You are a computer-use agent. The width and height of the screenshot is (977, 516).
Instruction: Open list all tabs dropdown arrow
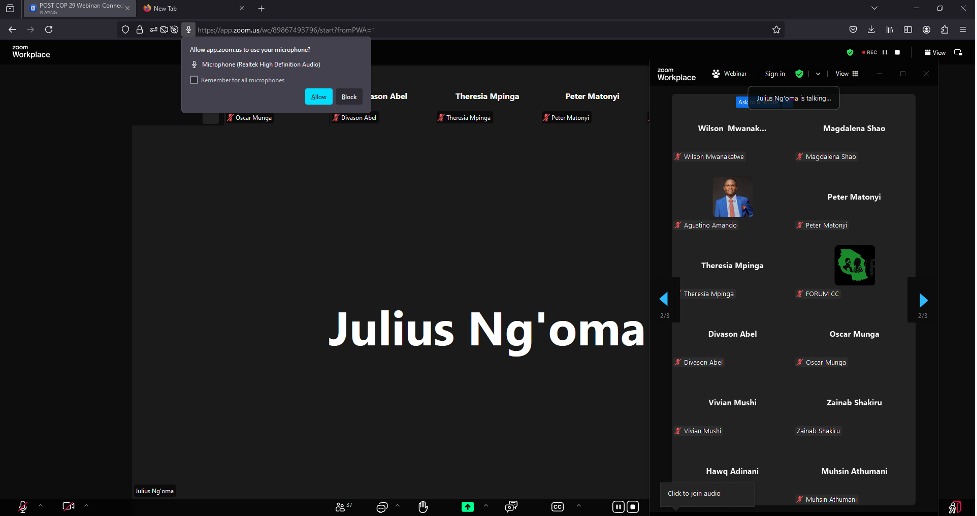click(874, 8)
